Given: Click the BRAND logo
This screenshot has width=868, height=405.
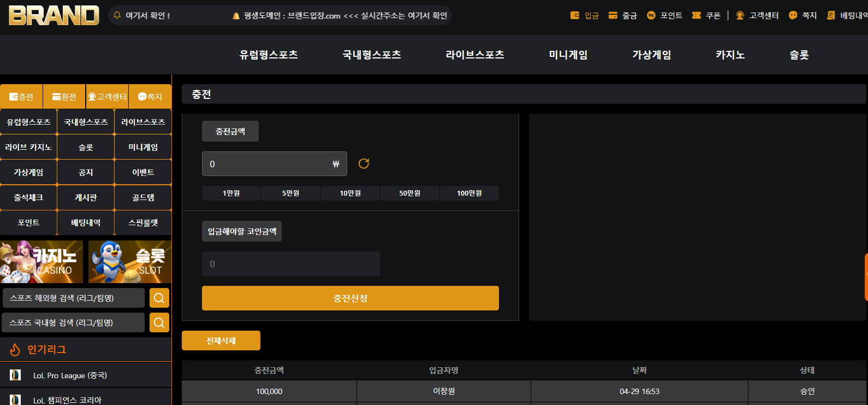Looking at the screenshot, I should coord(54,15).
